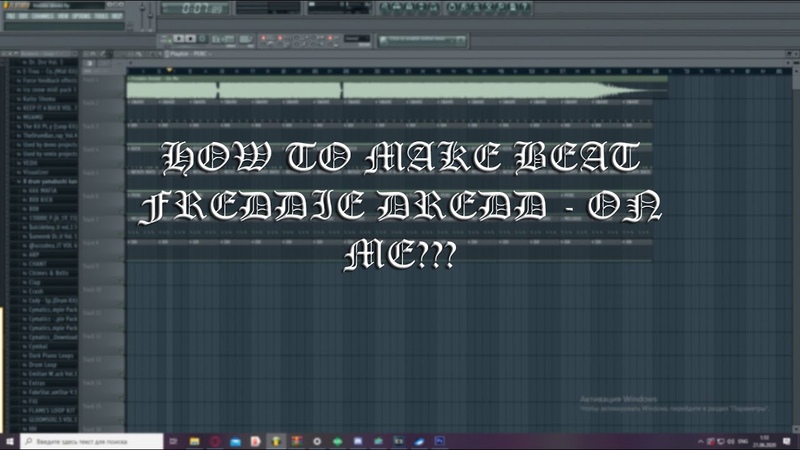This screenshot has height=450, width=800.
Task: Show hidden tray icons chevron
Action: click(701, 441)
